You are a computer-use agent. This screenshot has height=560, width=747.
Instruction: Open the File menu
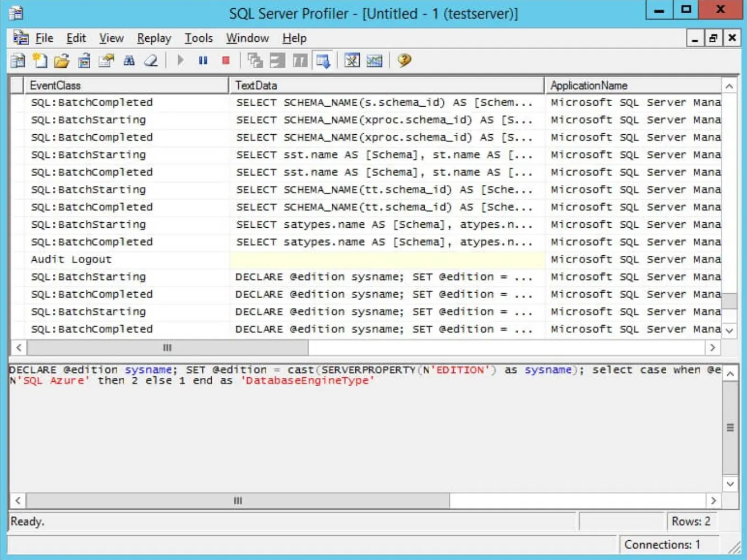click(x=44, y=38)
